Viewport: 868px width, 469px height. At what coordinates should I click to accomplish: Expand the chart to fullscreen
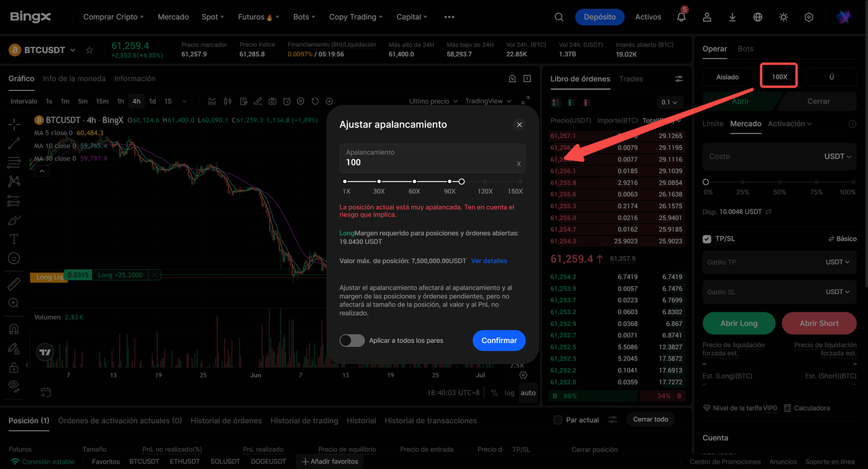[525, 101]
